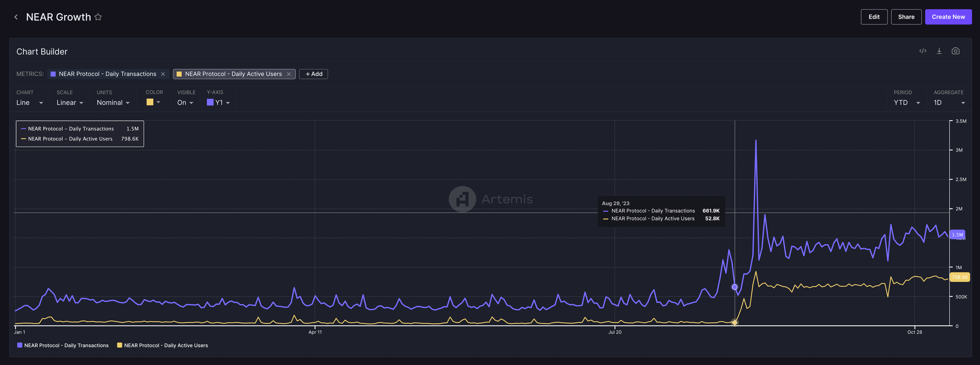
Task: Favorite NEAR Growth with the star icon
Action: (x=98, y=17)
